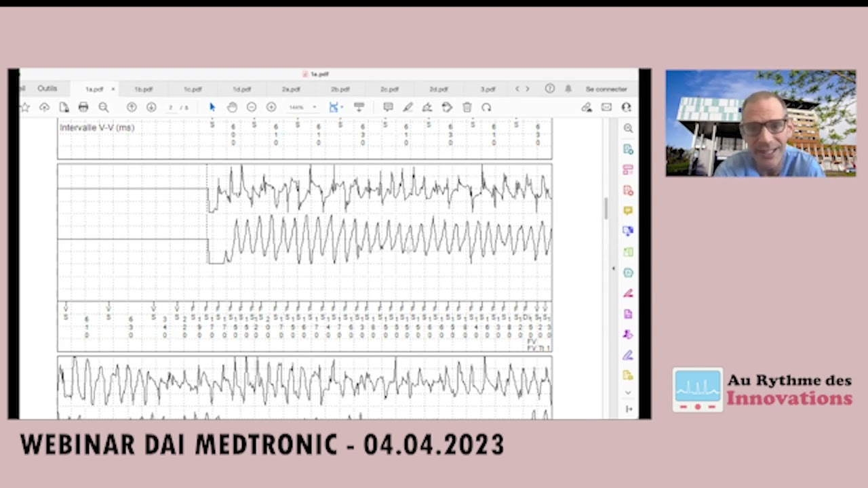Screen dimensions: 868x488
Task: Click the sign document pen icon
Action: [x=427, y=107]
